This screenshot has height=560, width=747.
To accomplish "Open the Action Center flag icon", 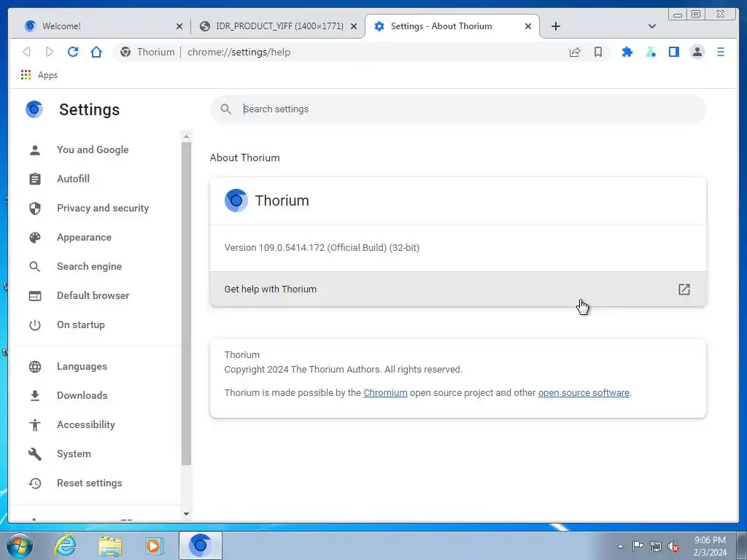I will point(638,546).
